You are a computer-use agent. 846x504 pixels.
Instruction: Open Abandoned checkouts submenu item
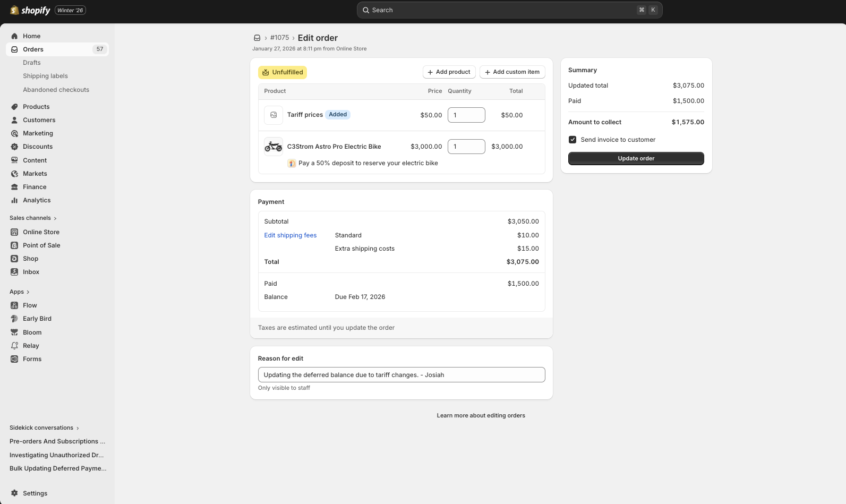[56, 90]
